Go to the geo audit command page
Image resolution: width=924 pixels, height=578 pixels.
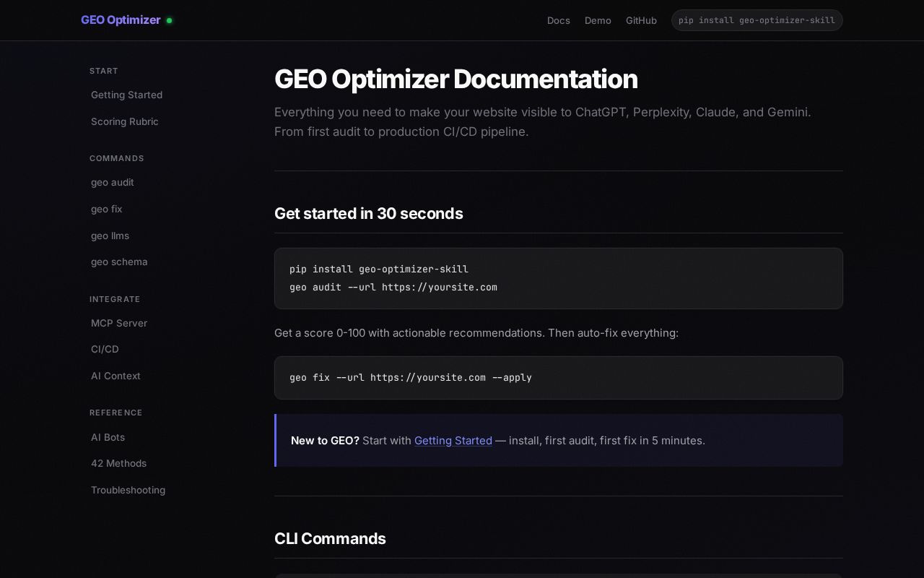click(113, 182)
